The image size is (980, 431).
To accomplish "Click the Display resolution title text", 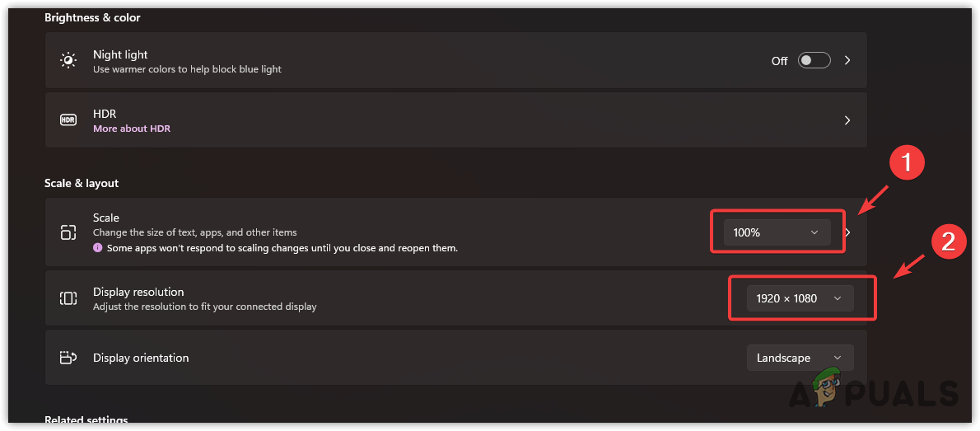I will pos(138,292).
